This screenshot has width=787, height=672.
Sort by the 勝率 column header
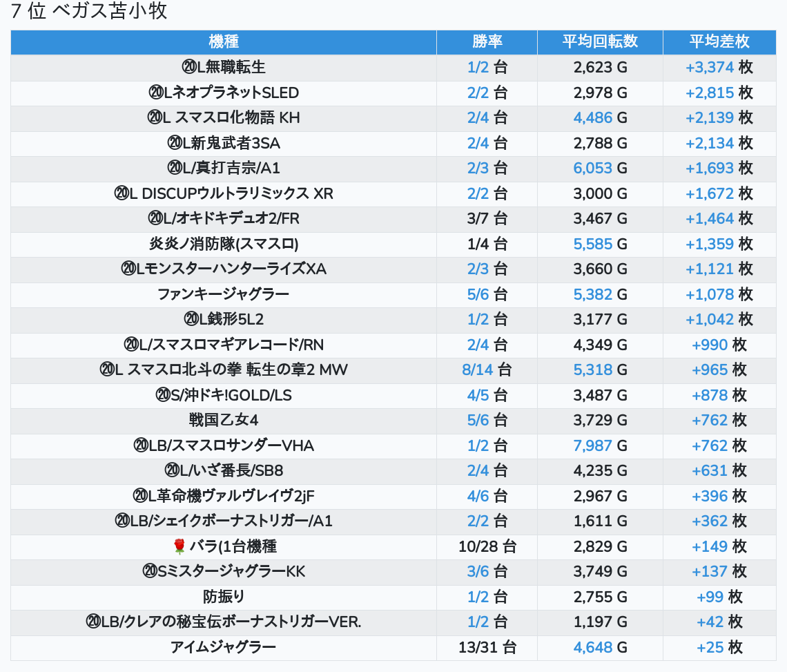click(x=487, y=42)
